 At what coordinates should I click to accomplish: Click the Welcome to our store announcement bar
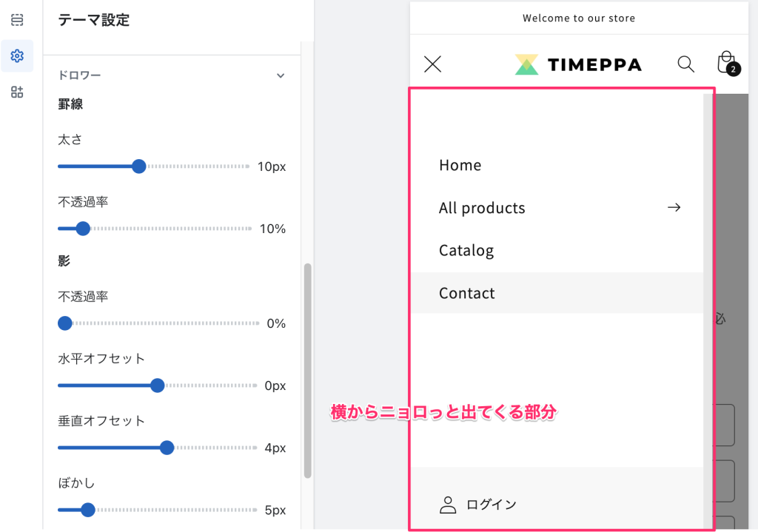(x=580, y=18)
